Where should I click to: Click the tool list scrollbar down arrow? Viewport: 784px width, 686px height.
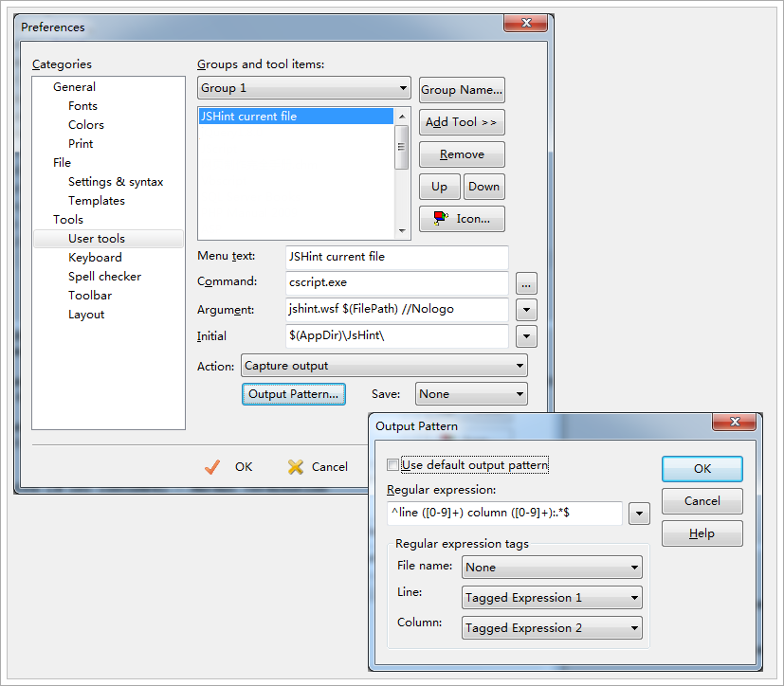[402, 231]
